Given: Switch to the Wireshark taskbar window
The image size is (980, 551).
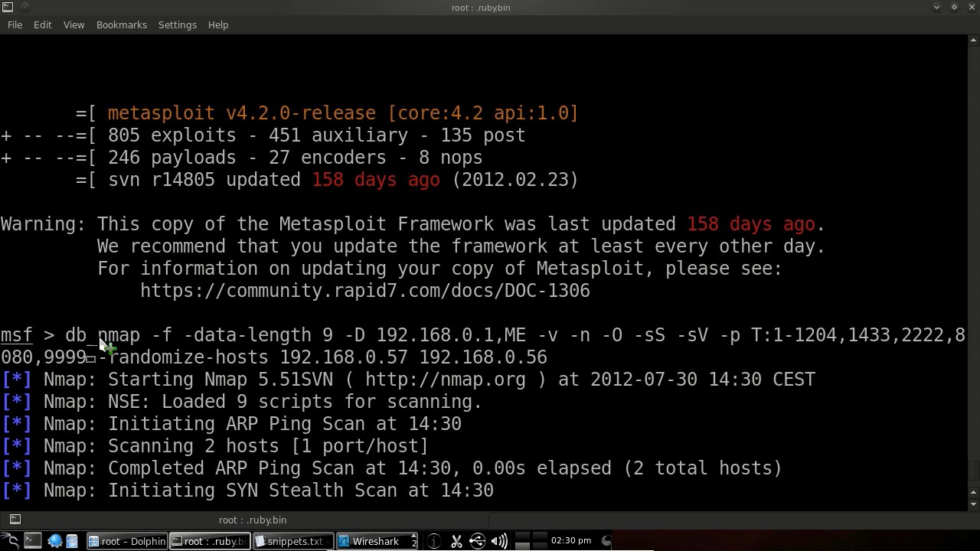Looking at the screenshot, I should point(375,541).
